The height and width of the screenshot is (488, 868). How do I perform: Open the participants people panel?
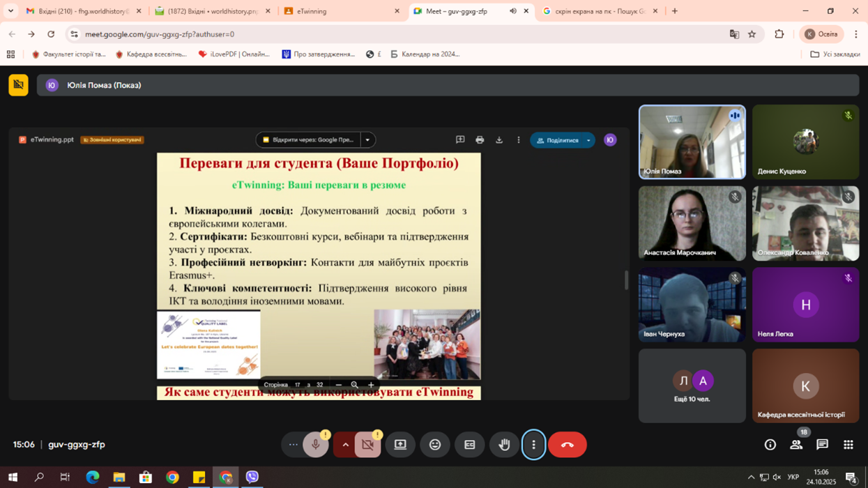796,445
